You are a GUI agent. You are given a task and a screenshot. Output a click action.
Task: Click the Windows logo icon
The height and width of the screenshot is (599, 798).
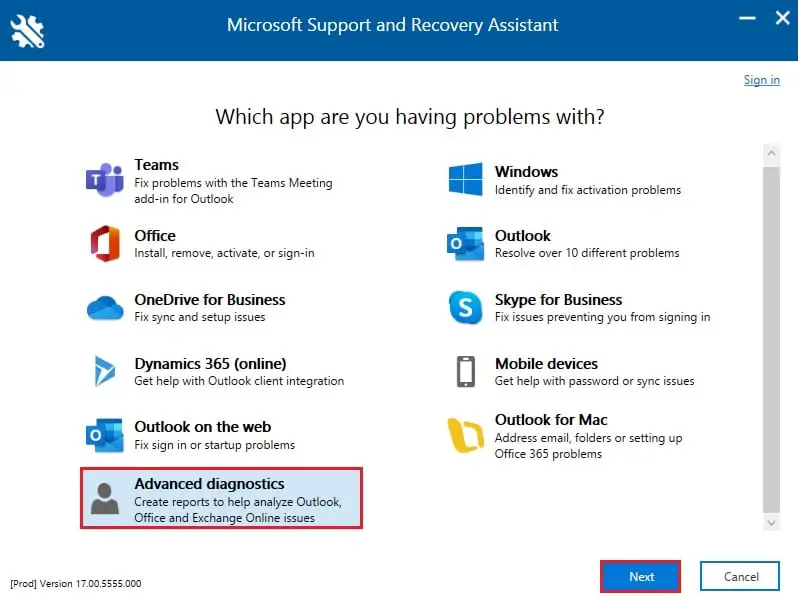(465, 179)
